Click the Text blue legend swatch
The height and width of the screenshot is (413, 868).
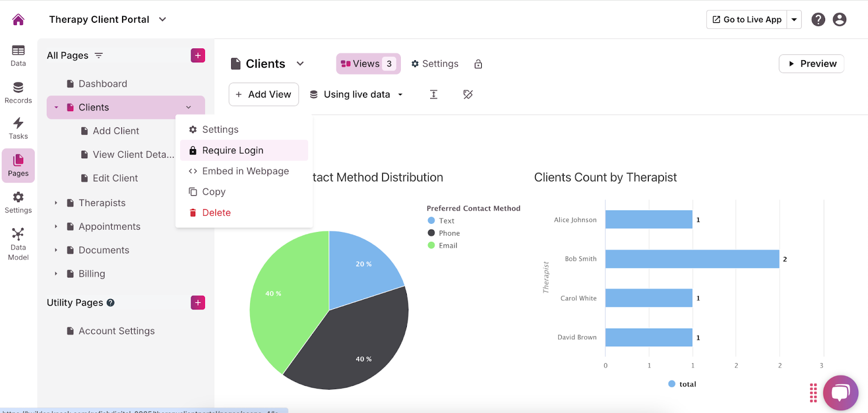431,221
